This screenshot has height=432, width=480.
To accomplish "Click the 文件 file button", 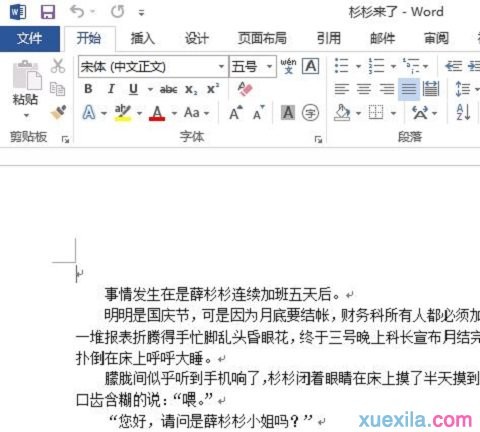I will click(30, 39).
